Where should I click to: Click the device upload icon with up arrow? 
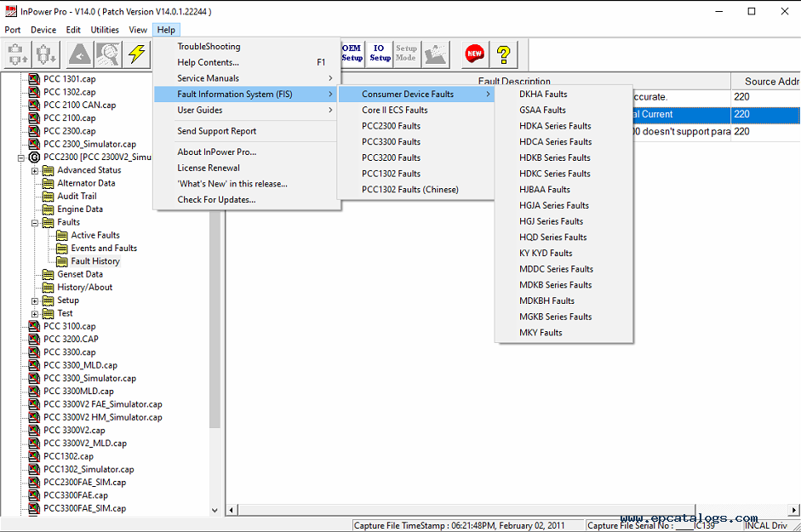tap(17, 54)
